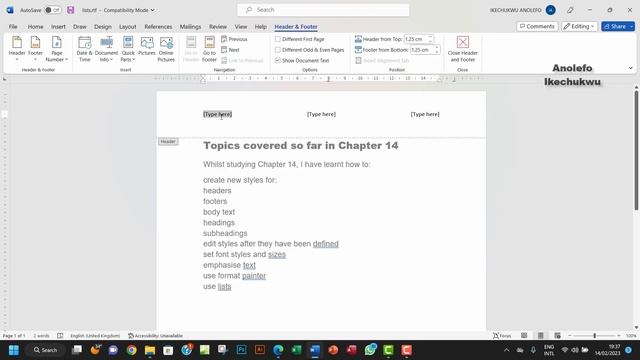
Task: Switch to Web Layout view
Action: click(557, 336)
